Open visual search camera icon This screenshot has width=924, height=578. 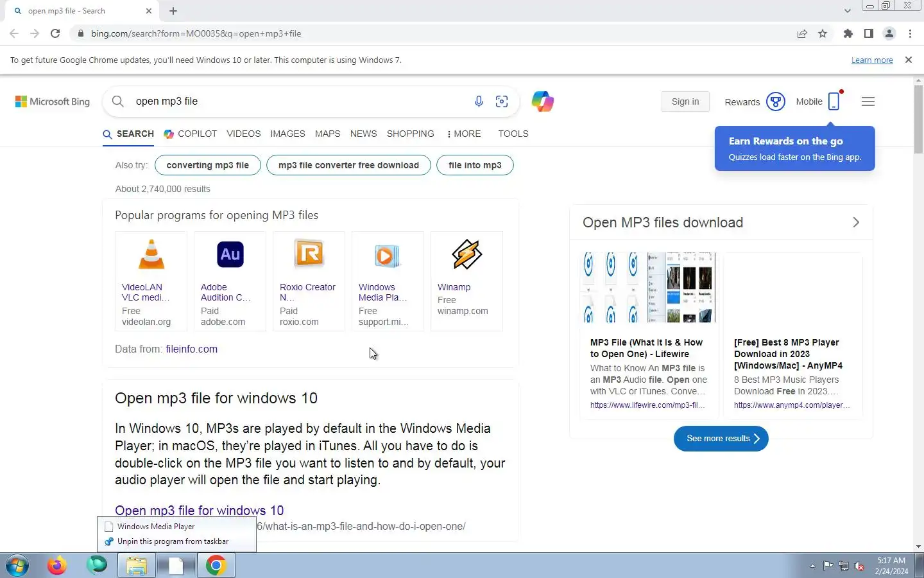[502, 101]
